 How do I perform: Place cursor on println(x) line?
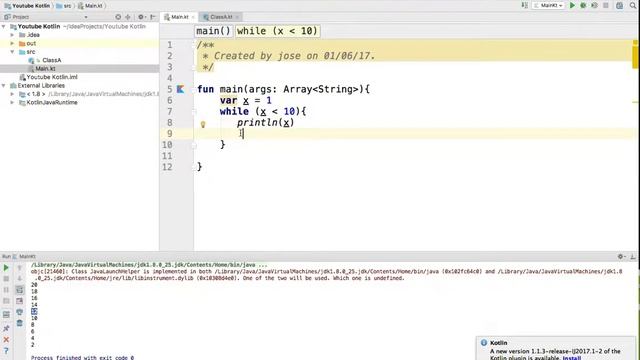click(265, 122)
